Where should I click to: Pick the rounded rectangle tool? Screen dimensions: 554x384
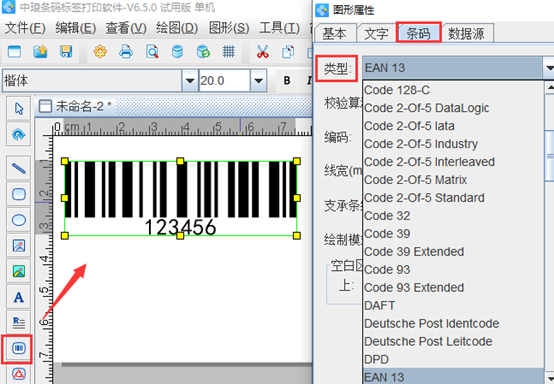19,194
